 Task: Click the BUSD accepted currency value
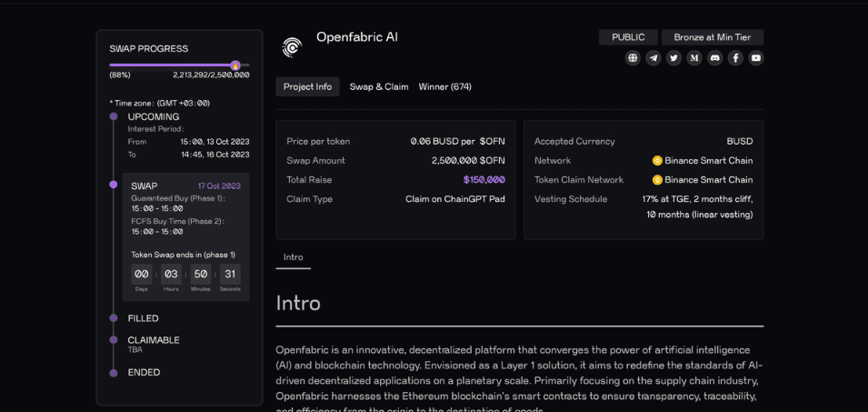coord(740,142)
